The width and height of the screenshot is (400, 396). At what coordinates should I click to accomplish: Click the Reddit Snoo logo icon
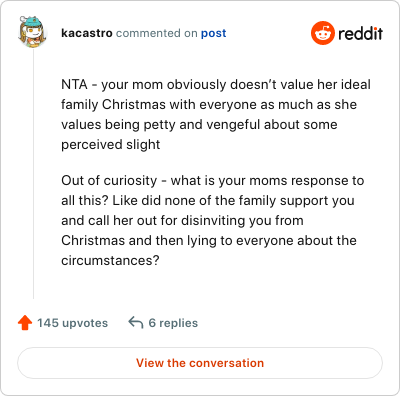click(323, 33)
